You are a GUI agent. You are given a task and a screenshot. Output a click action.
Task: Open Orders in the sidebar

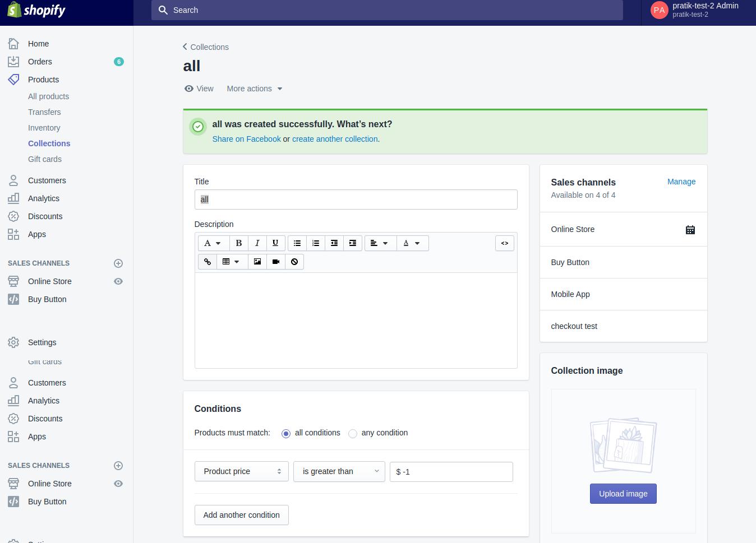[40, 62]
